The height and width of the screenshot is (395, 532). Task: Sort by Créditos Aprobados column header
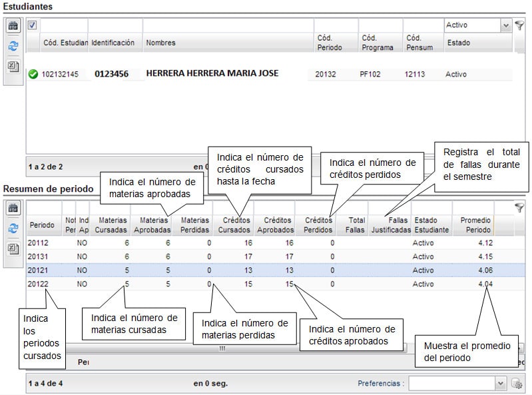pos(276,225)
